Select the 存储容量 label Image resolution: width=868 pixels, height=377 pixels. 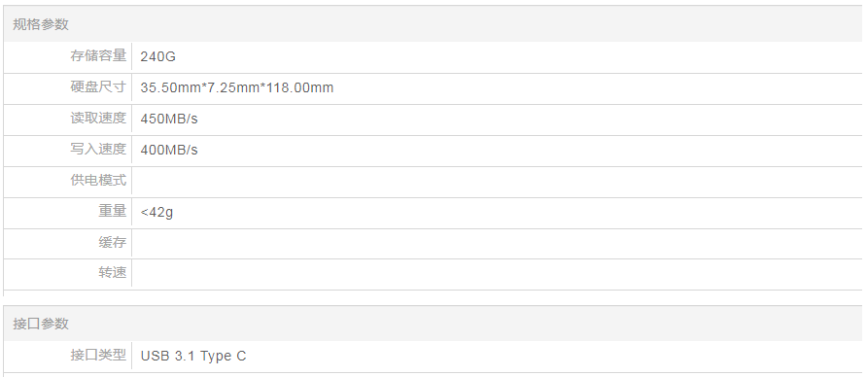point(98,56)
